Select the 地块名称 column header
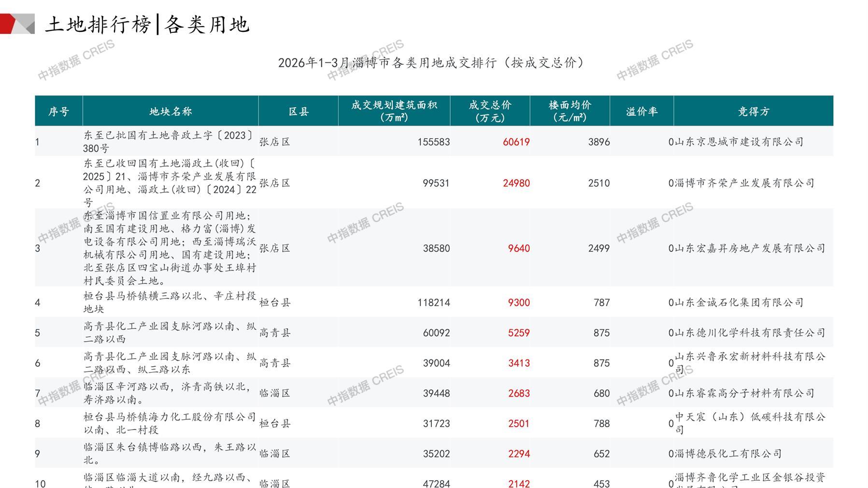Screen dimensions: 868x488 (x=171, y=112)
